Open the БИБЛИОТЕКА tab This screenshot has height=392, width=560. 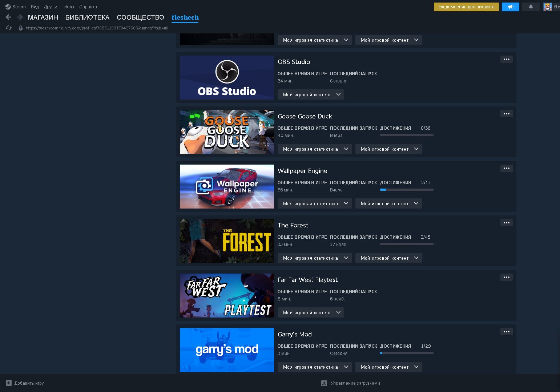click(x=87, y=17)
